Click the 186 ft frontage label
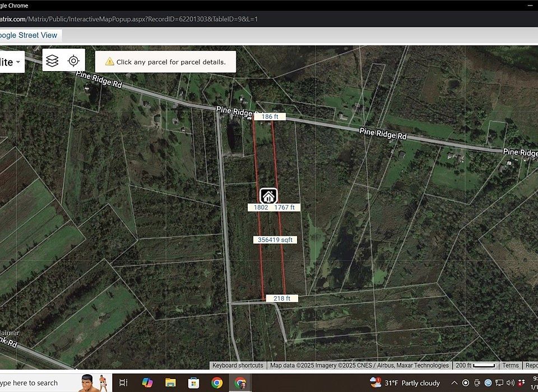The width and height of the screenshot is (538, 392). click(270, 116)
